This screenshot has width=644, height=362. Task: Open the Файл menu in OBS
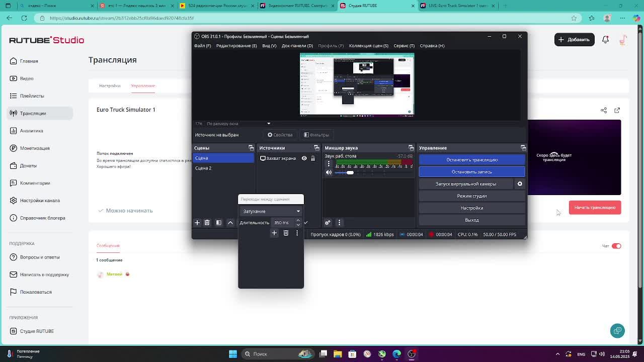click(x=203, y=46)
